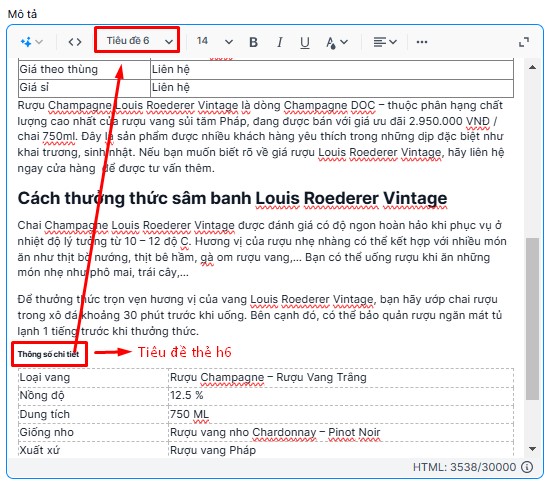Screen dimensions: 556x494
Task: Click the scroll up arrow
Action: pos(532,67)
